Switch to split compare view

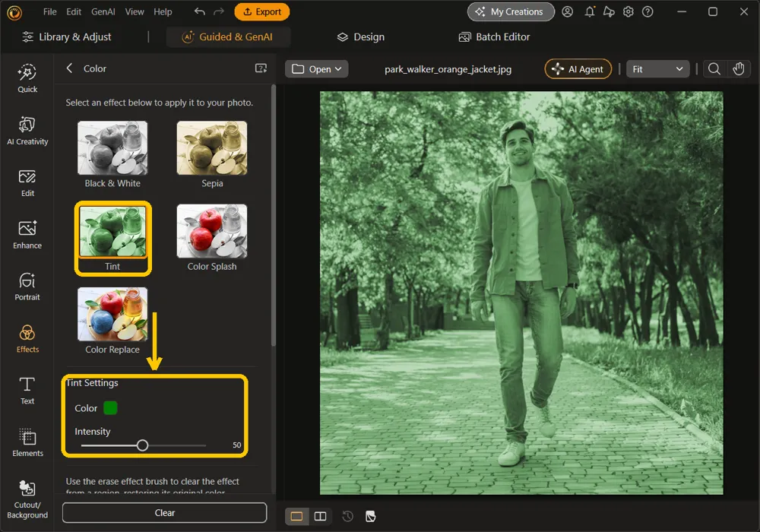tap(321, 517)
